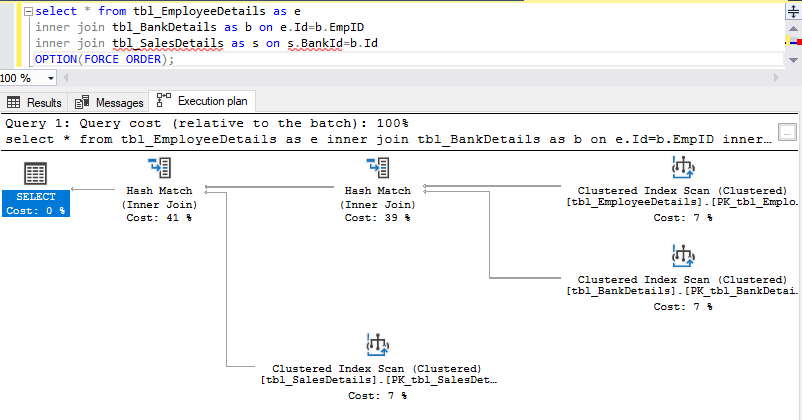The height and width of the screenshot is (420, 802).
Task: Click the first Hash Match icon costing 41%
Action: click(x=160, y=168)
